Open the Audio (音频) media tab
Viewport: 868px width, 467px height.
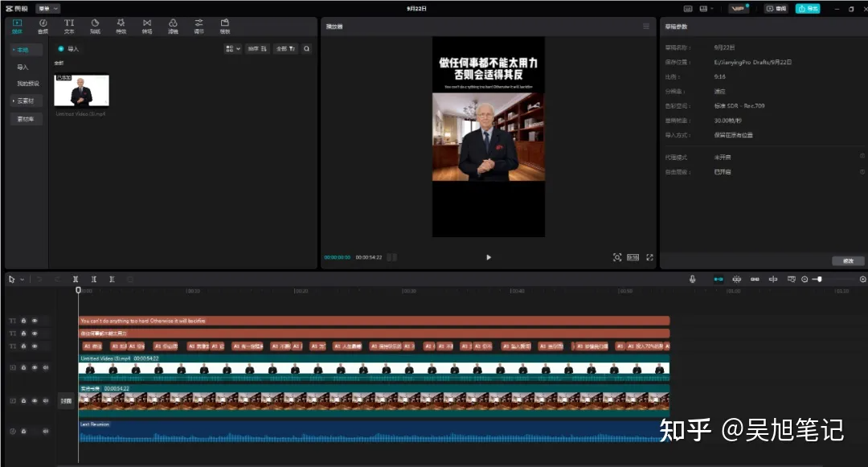(x=43, y=26)
